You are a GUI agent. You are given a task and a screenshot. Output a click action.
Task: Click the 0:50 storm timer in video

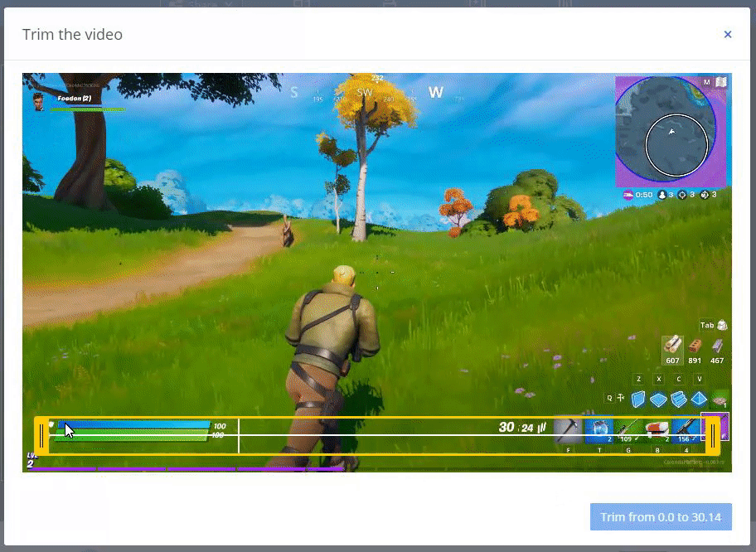point(643,195)
